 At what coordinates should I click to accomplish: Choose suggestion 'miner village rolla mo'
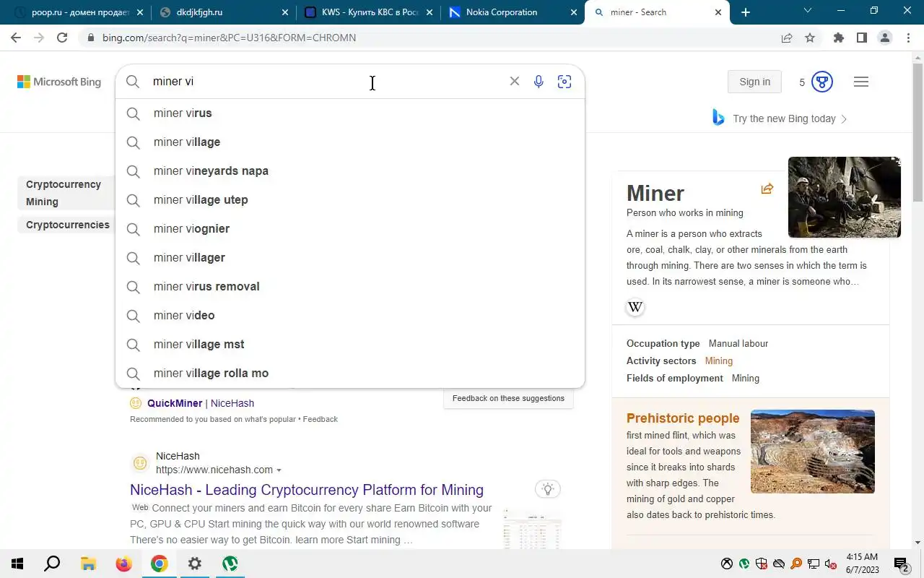[x=350, y=374]
